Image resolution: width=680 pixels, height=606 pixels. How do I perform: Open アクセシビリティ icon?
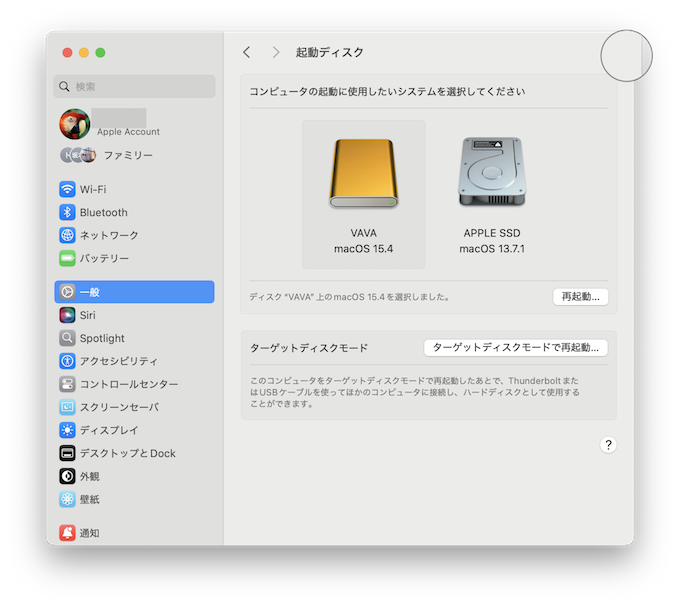[x=67, y=361]
